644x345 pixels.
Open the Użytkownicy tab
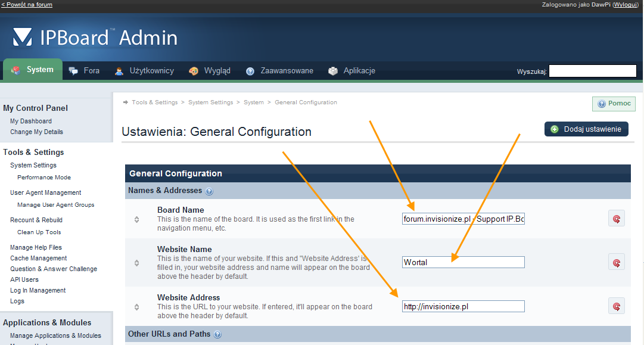pyautogui.click(x=144, y=71)
